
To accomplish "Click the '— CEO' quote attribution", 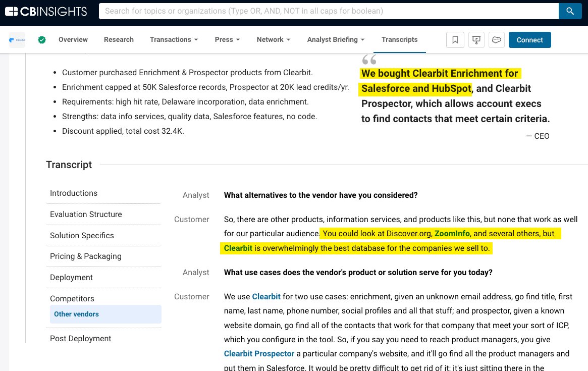I will pyautogui.click(x=538, y=136).
